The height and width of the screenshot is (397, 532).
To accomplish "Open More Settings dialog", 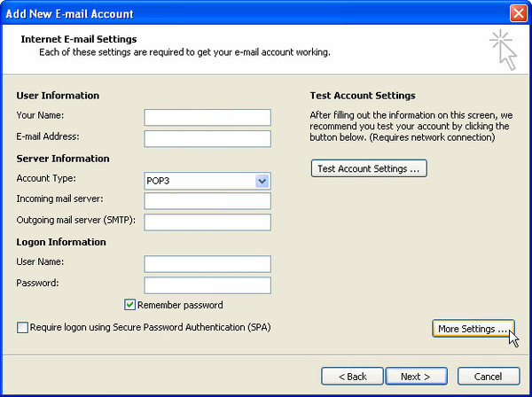I will pos(473,329).
